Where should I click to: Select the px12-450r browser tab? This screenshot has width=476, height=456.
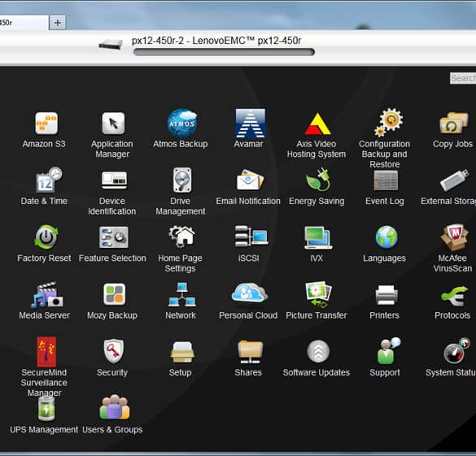pyautogui.click(x=24, y=23)
